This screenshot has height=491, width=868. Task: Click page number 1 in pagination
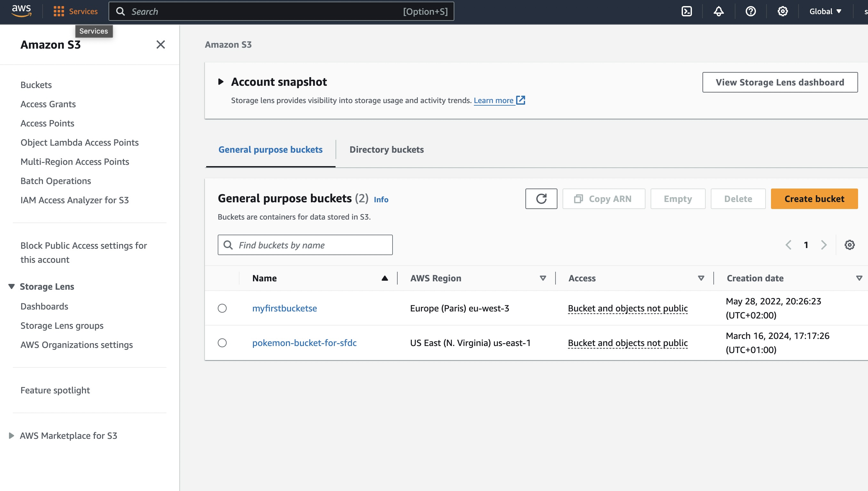(806, 245)
